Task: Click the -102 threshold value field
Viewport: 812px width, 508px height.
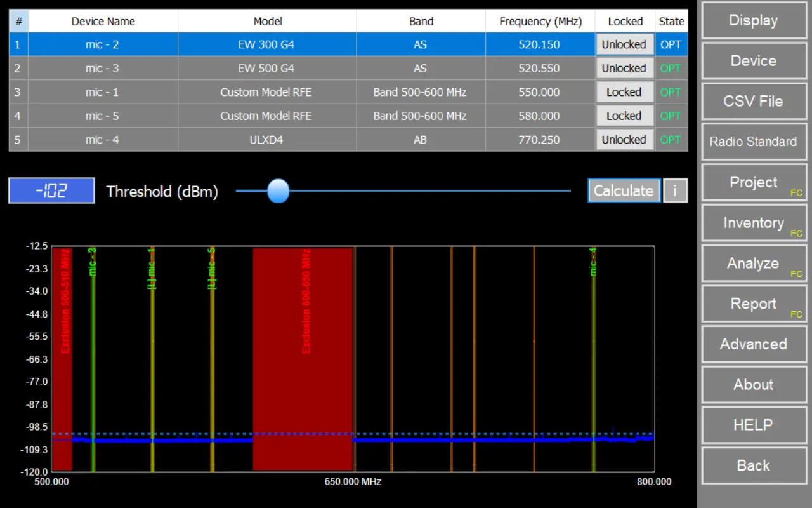Action: [51, 190]
